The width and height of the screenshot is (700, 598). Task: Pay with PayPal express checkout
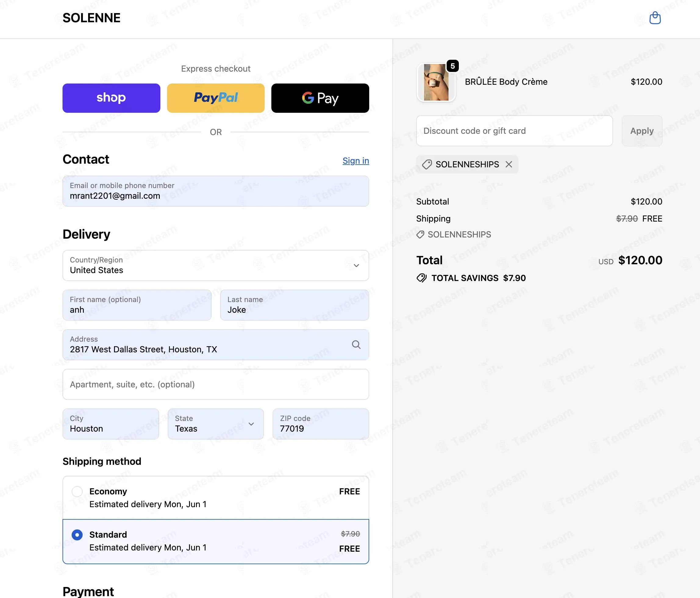coord(216,98)
